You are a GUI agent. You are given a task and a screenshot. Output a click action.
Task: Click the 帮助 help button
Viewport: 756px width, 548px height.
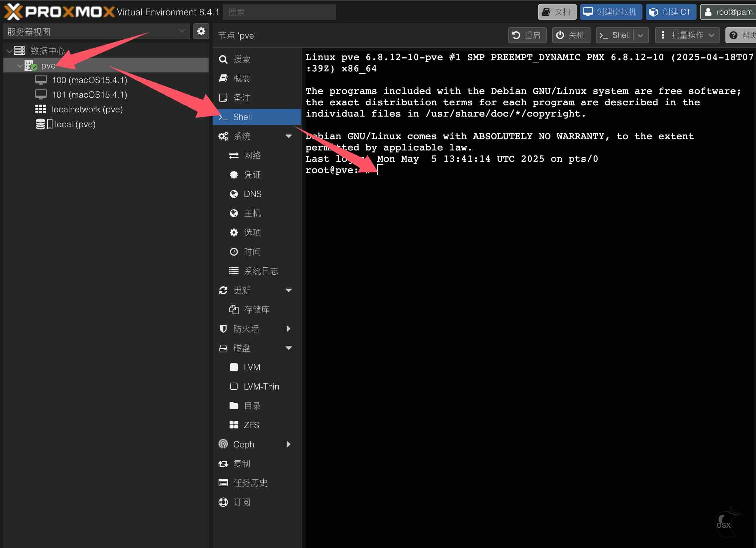click(x=741, y=35)
